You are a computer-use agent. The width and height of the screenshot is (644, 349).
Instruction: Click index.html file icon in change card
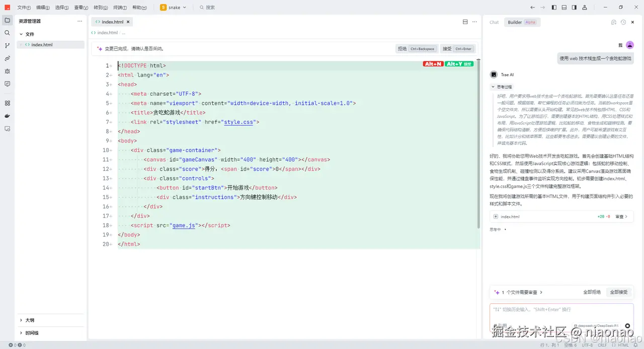(x=496, y=217)
